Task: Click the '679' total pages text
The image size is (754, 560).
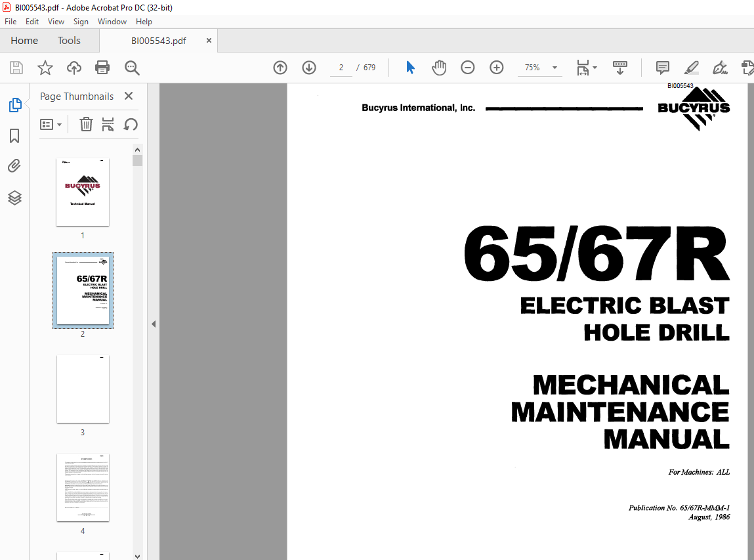Action: pos(369,68)
